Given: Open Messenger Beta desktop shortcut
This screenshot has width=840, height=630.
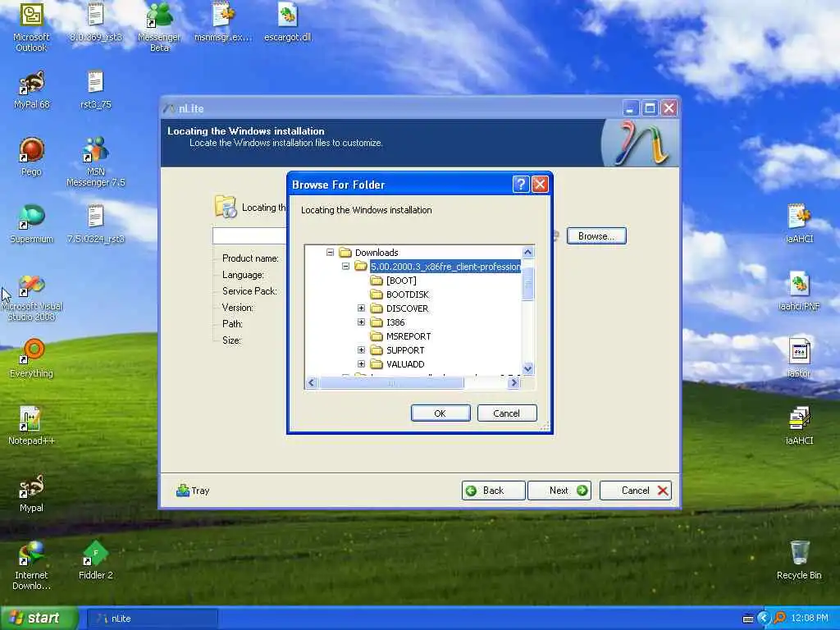Looking at the screenshot, I should pyautogui.click(x=159, y=27).
